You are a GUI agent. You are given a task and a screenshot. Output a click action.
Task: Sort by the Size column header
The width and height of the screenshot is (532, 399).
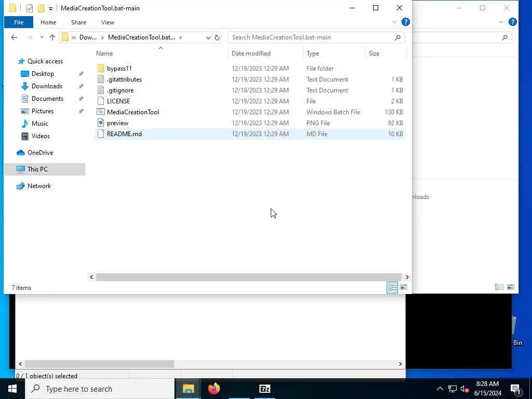pos(374,54)
